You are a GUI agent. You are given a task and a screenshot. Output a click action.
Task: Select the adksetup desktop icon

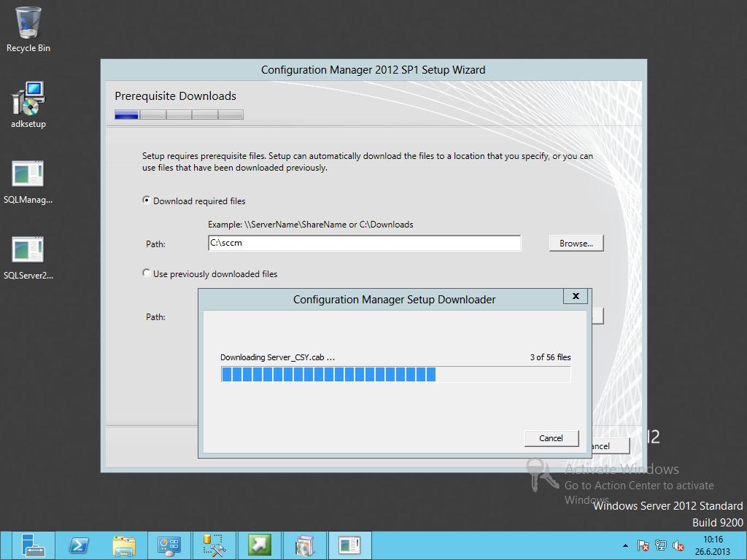click(28, 105)
